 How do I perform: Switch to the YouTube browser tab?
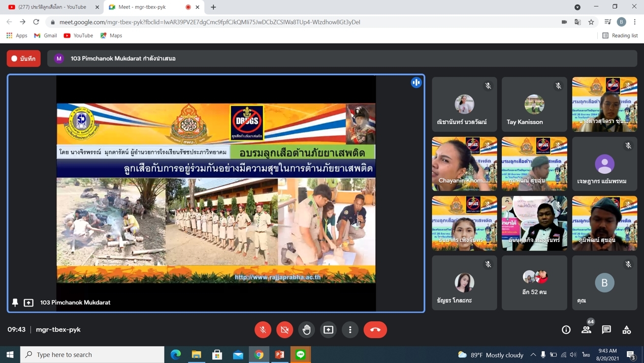tap(51, 7)
